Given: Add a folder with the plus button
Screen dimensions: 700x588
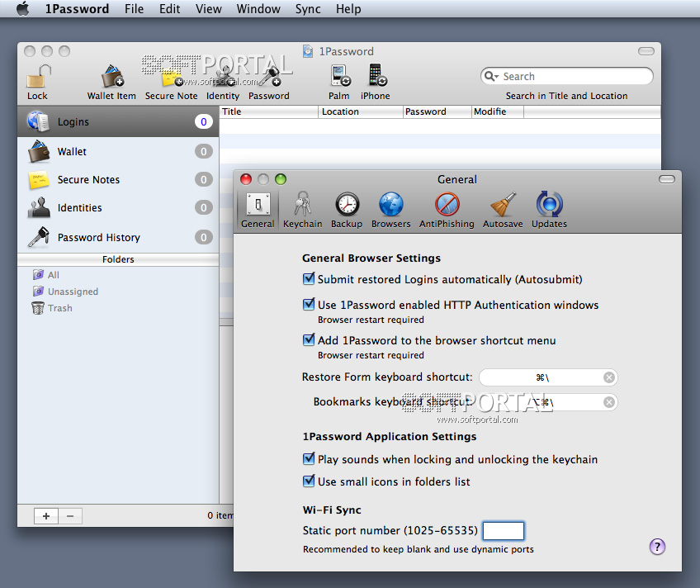Looking at the screenshot, I should [46, 516].
